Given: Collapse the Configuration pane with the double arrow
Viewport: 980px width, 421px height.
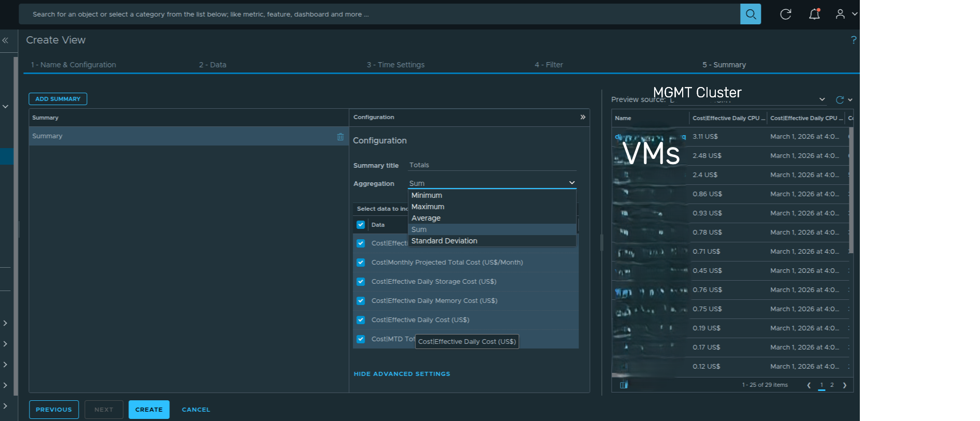Looking at the screenshot, I should tap(583, 117).
